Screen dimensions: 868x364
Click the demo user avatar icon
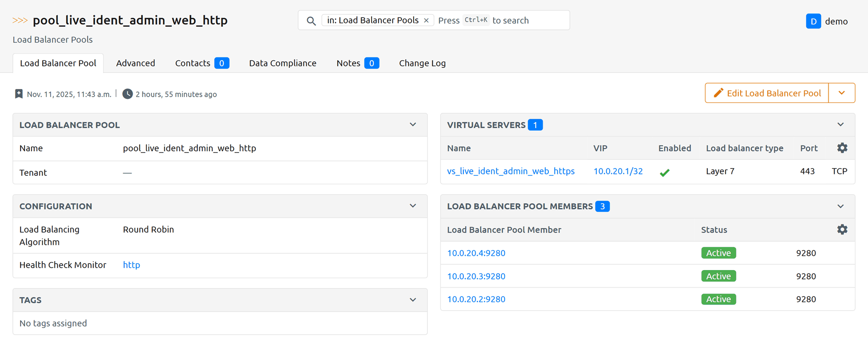coord(813,21)
